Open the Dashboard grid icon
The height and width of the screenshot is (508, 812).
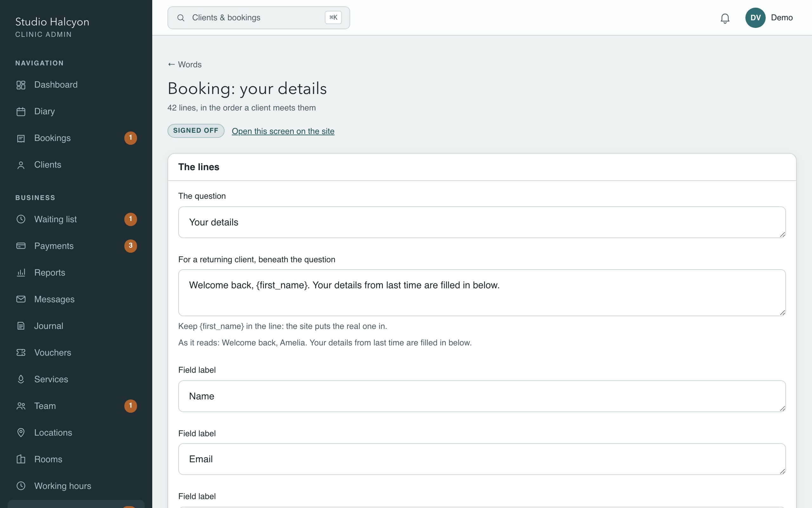coord(21,85)
